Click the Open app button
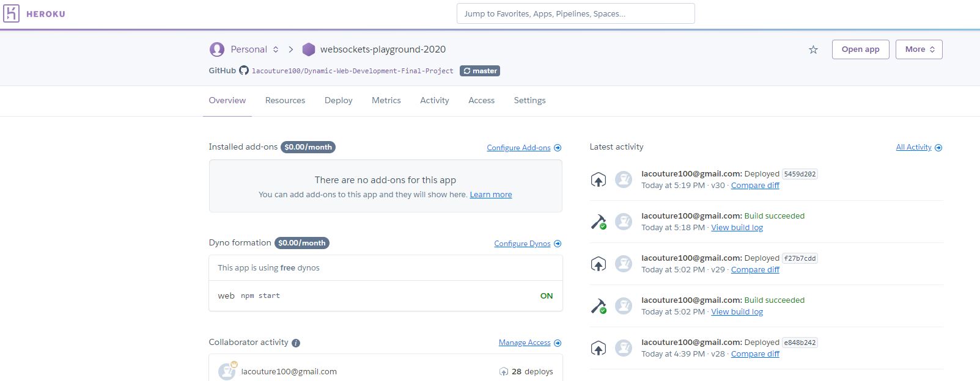980x381 pixels. click(861, 49)
